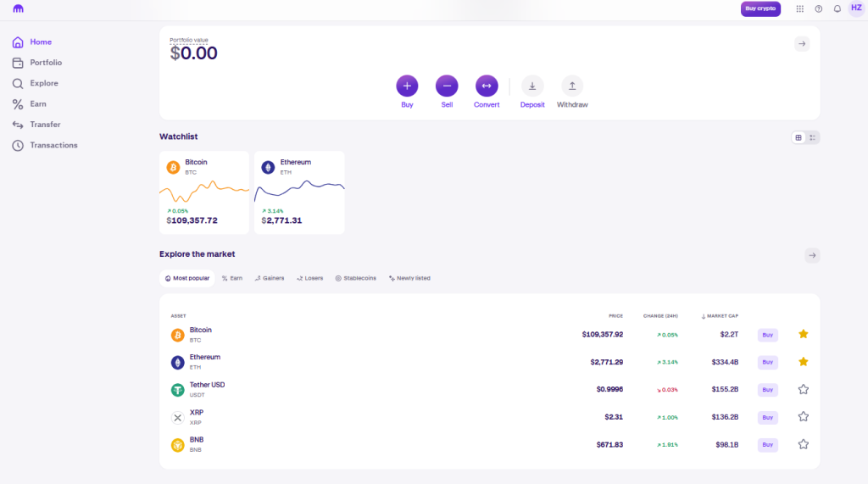Viewport: 868px width, 484px height.
Task: Switch to the Gainers tab
Action: pos(270,278)
